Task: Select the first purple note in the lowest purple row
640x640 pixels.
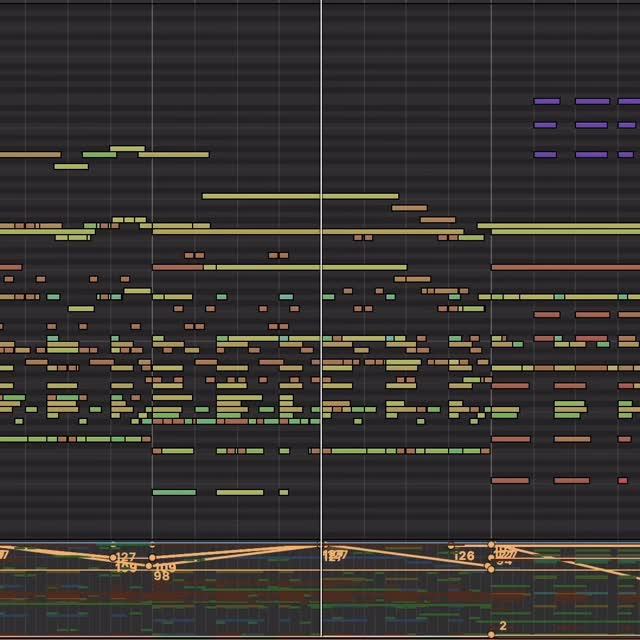Action: pos(545,154)
